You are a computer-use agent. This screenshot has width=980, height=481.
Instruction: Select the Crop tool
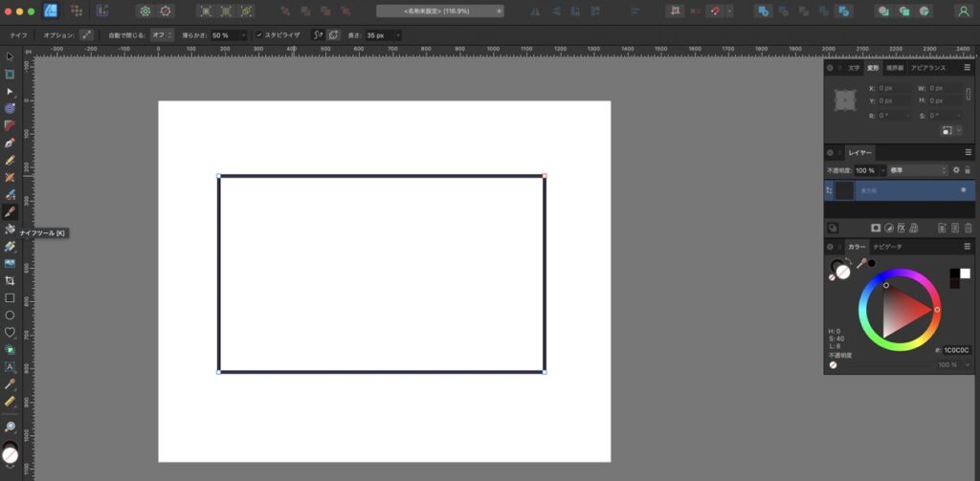tap(10, 280)
